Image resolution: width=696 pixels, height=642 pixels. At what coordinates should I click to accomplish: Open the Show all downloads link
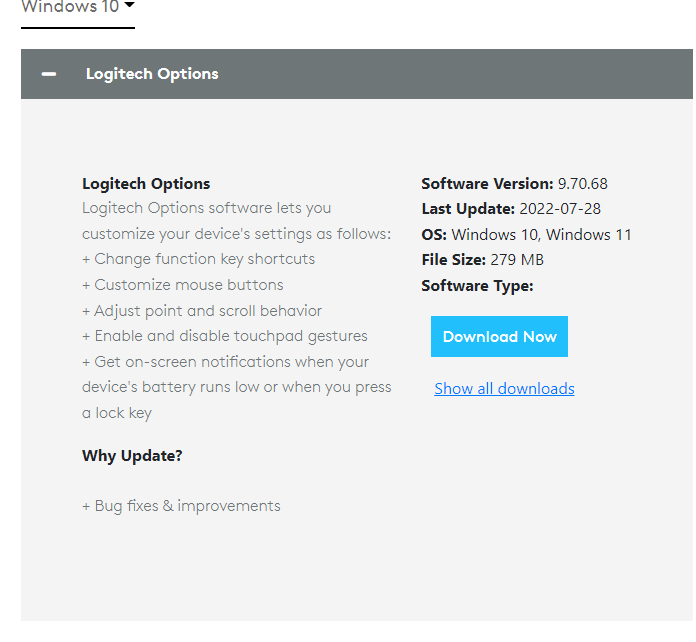504,389
